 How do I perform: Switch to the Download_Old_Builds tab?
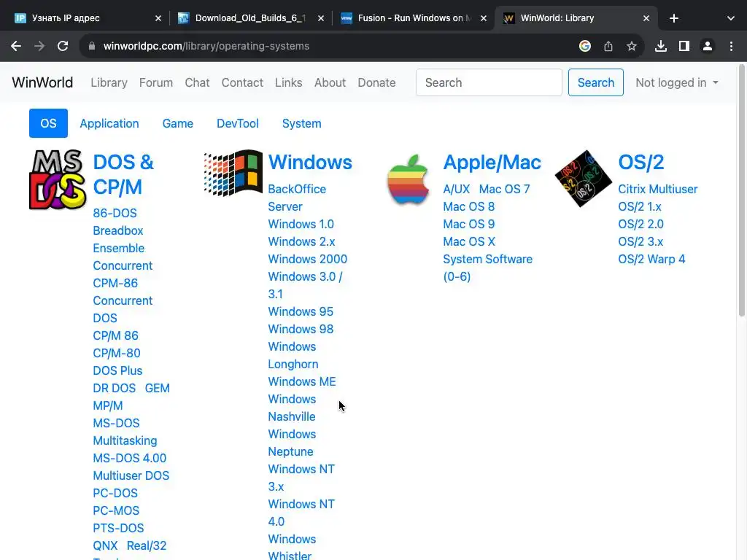tap(250, 18)
